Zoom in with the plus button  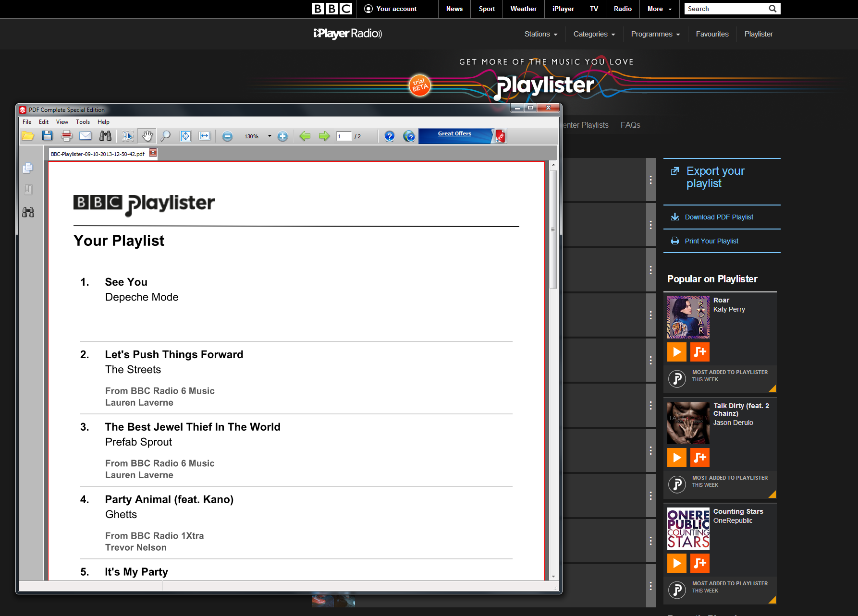tap(283, 136)
